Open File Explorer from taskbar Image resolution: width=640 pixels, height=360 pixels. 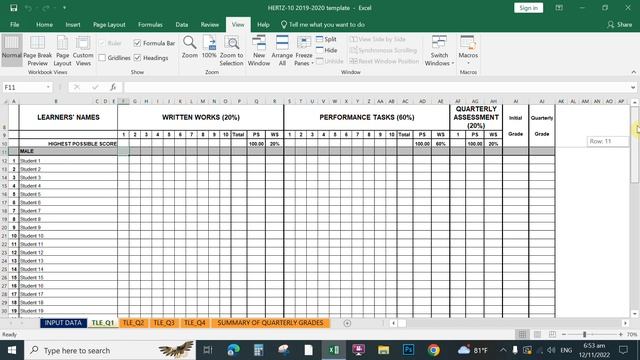coord(383,350)
